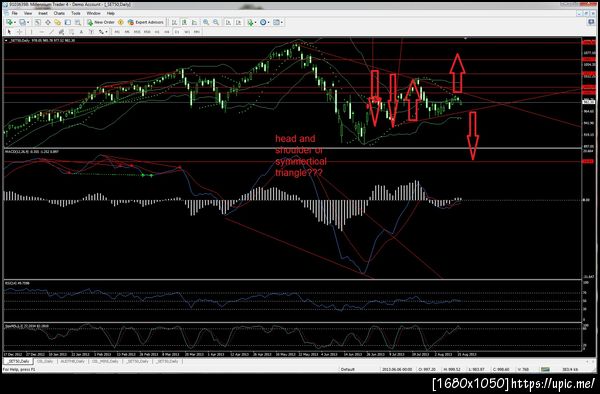The height and width of the screenshot is (394, 600).
Task: Select the Equidistant Channel tool
Action: [x=61, y=32]
